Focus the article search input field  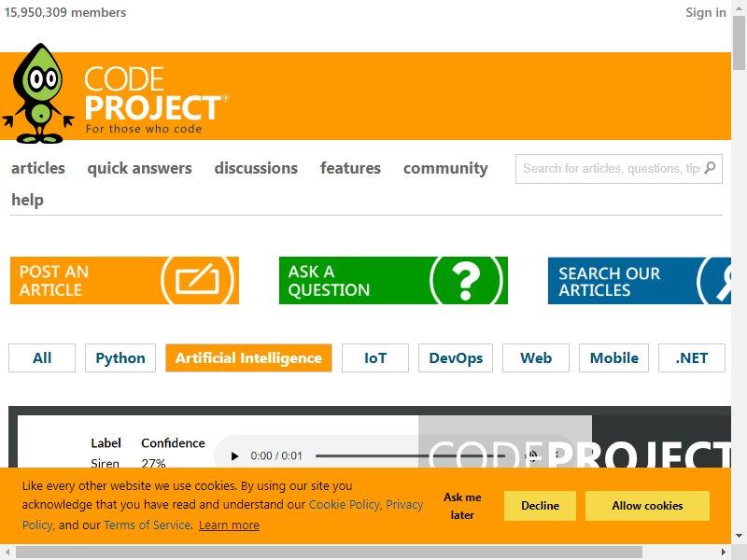pyautogui.click(x=612, y=169)
